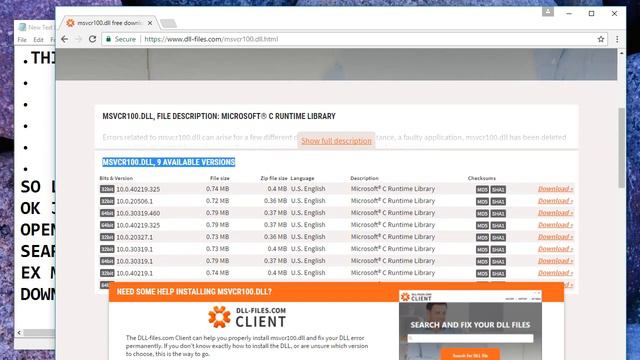Show MD5 checksum for 10.0.20327.1
The image size is (640, 360).
pyautogui.click(x=482, y=237)
